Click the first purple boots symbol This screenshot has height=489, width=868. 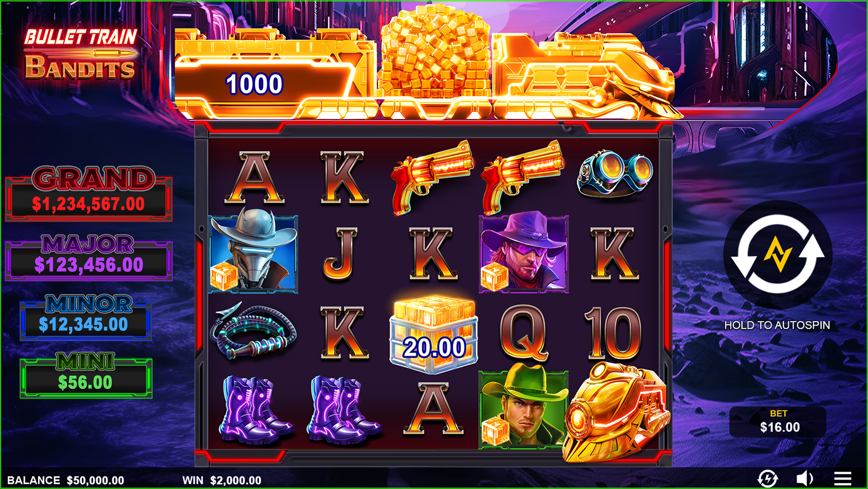click(x=255, y=409)
